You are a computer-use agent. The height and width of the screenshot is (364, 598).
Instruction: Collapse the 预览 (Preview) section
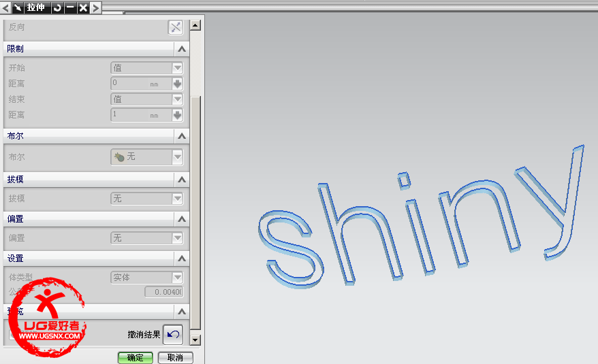click(x=182, y=312)
